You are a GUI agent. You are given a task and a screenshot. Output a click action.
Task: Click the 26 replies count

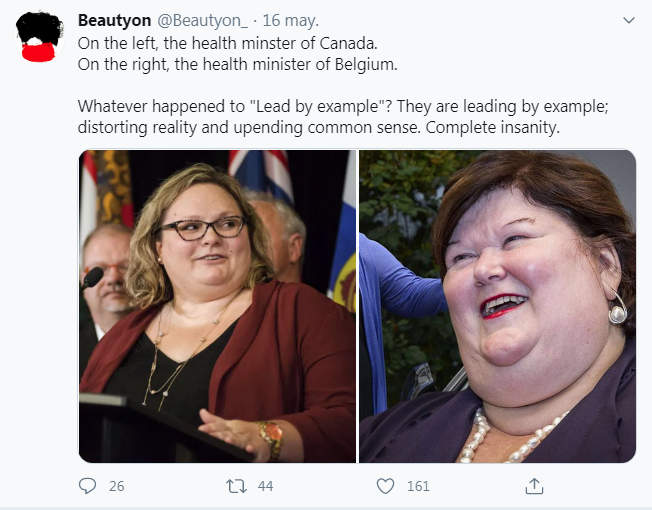click(x=116, y=486)
